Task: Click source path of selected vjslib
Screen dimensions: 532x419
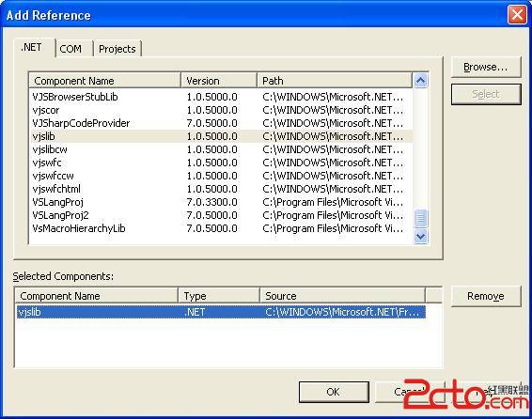Action: 342,312
